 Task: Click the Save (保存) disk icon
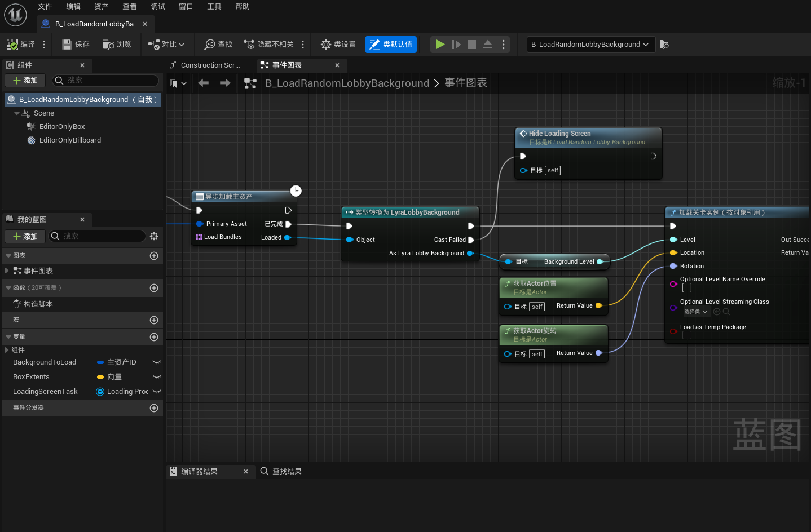click(67, 45)
